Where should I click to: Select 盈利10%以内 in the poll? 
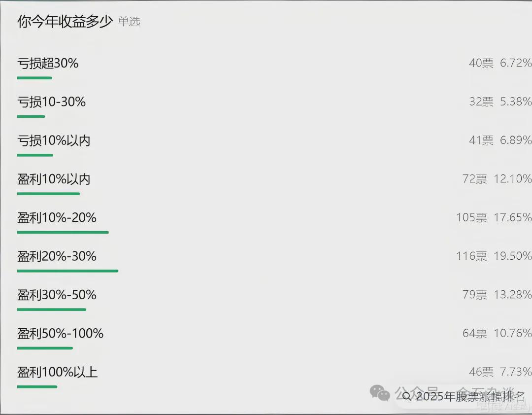(x=54, y=179)
